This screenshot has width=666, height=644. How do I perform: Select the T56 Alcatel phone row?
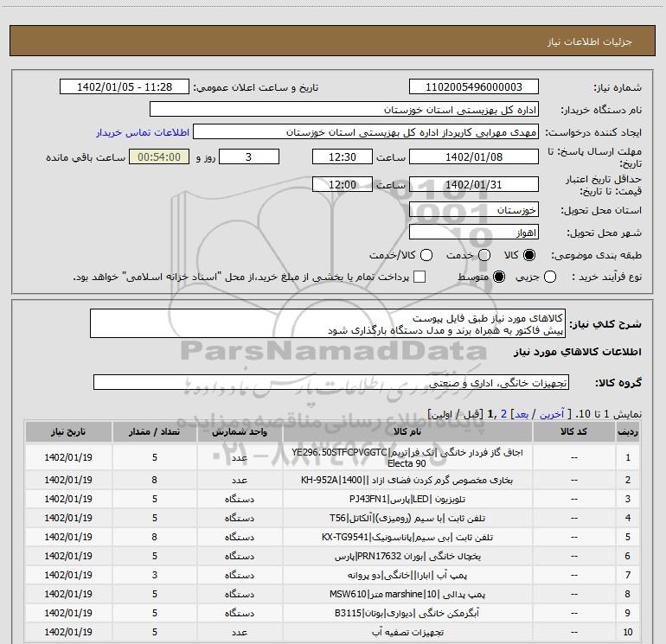pyautogui.click(x=333, y=518)
